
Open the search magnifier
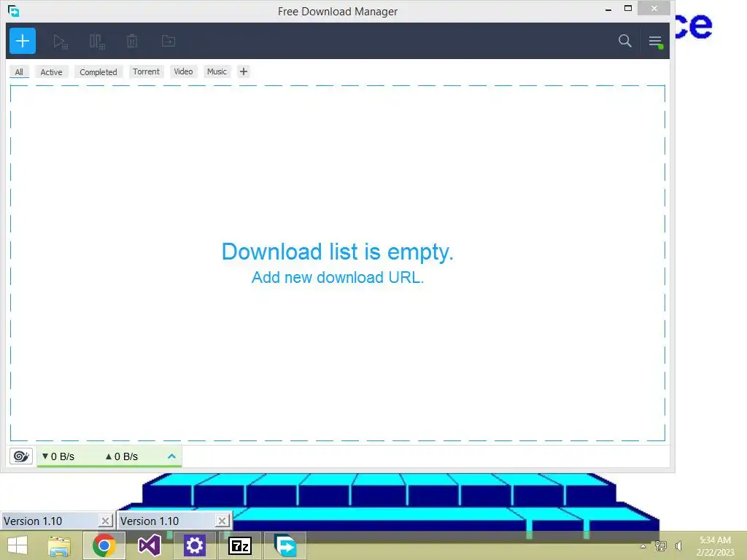point(625,41)
